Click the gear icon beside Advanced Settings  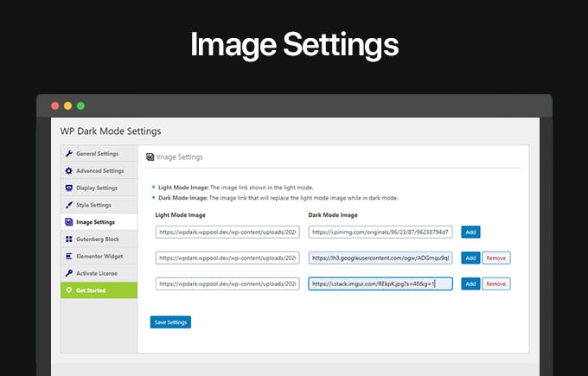pos(69,171)
